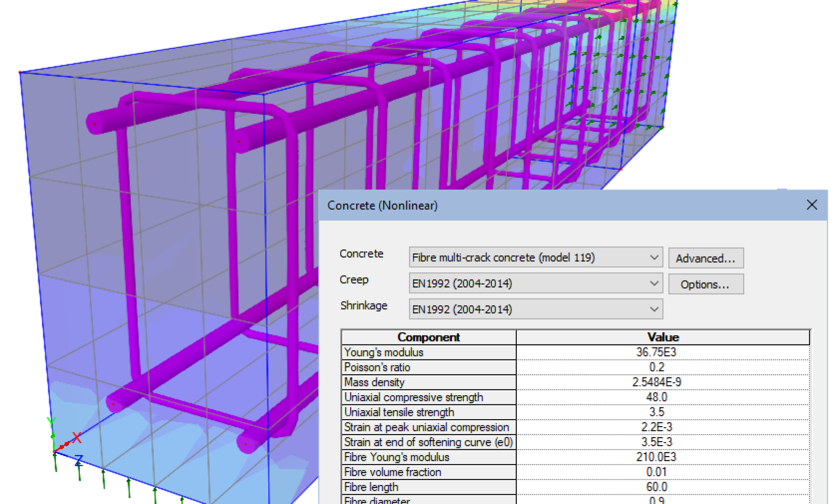Expand the Creep code dropdown
Screen dimensions: 840x504
pos(654,283)
